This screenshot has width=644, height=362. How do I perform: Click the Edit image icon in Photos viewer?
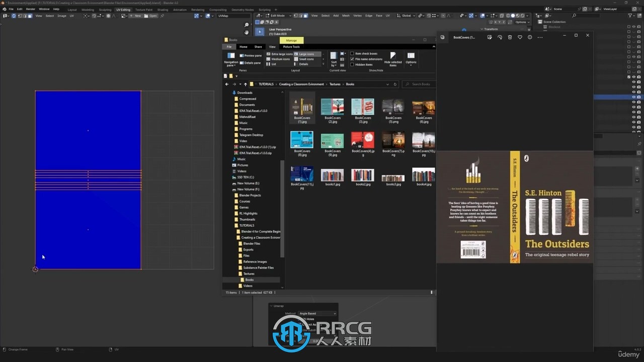490,37
